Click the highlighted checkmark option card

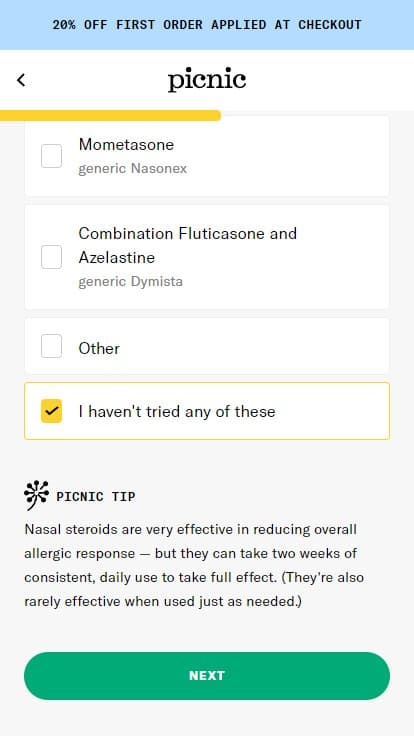click(207, 411)
